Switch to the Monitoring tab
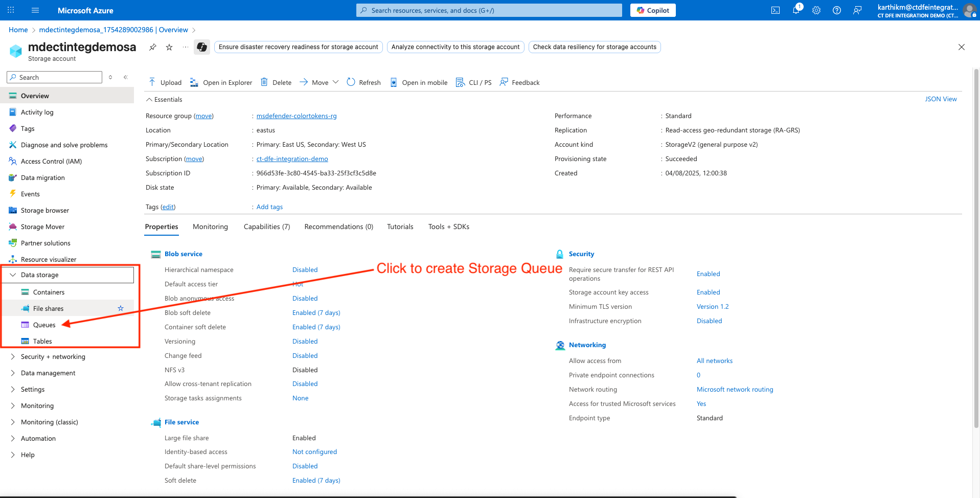Viewport: 980px width, 498px height. click(x=210, y=227)
